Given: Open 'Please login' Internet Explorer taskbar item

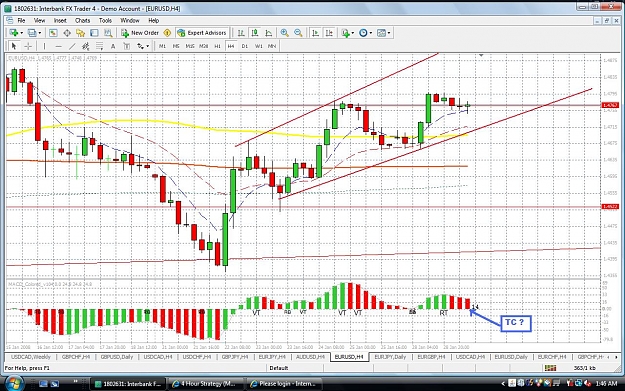Looking at the screenshot, I should click(282, 384).
